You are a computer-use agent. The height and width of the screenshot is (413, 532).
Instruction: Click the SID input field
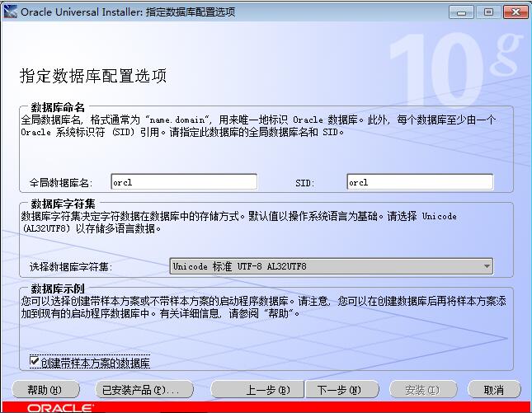[420, 182]
